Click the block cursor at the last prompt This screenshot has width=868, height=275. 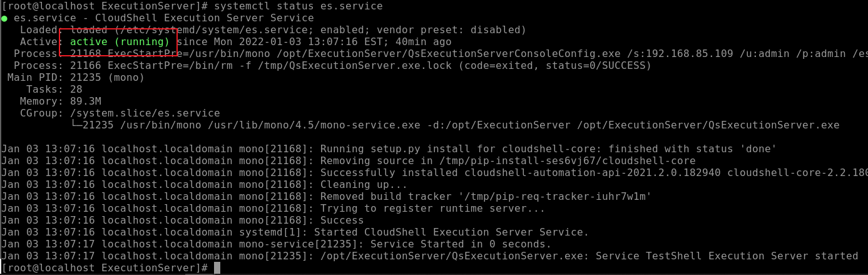tap(217, 268)
